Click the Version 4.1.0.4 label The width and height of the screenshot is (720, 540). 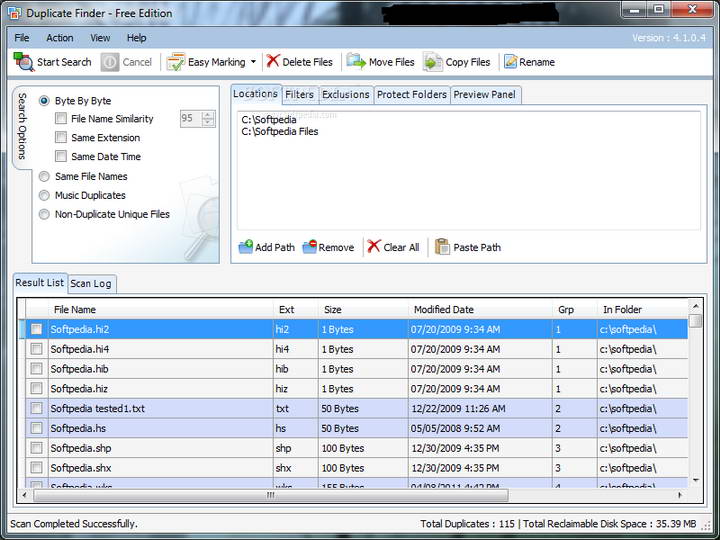(x=669, y=38)
